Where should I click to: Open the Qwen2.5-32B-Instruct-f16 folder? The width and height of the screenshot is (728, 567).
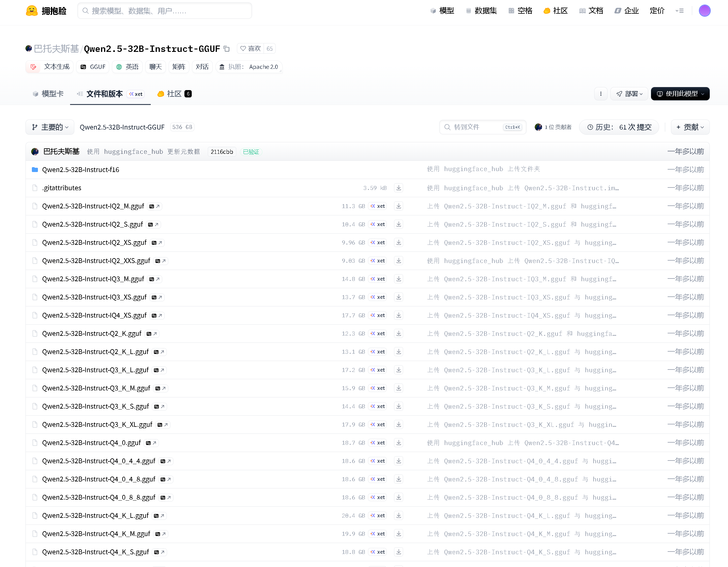click(80, 170)
